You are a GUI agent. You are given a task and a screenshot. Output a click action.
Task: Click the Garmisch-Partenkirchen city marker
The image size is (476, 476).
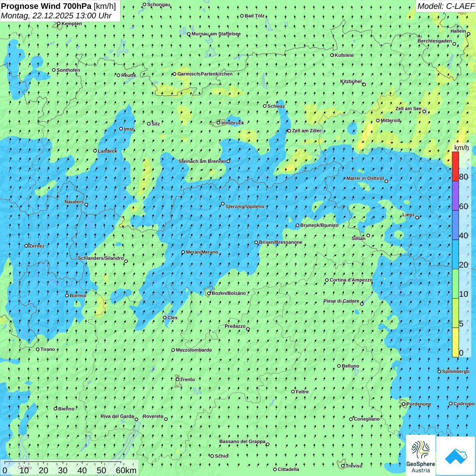(x=175, y=74)
